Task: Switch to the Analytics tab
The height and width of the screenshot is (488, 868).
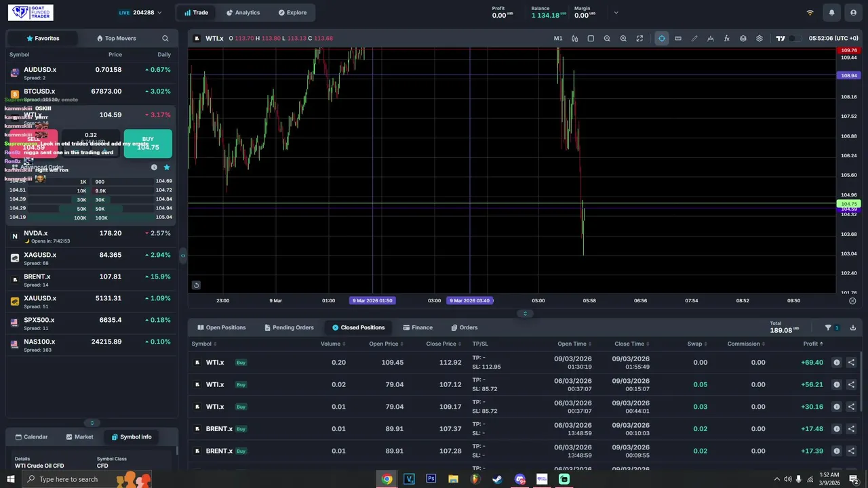Action: click(x=243, y=13)
